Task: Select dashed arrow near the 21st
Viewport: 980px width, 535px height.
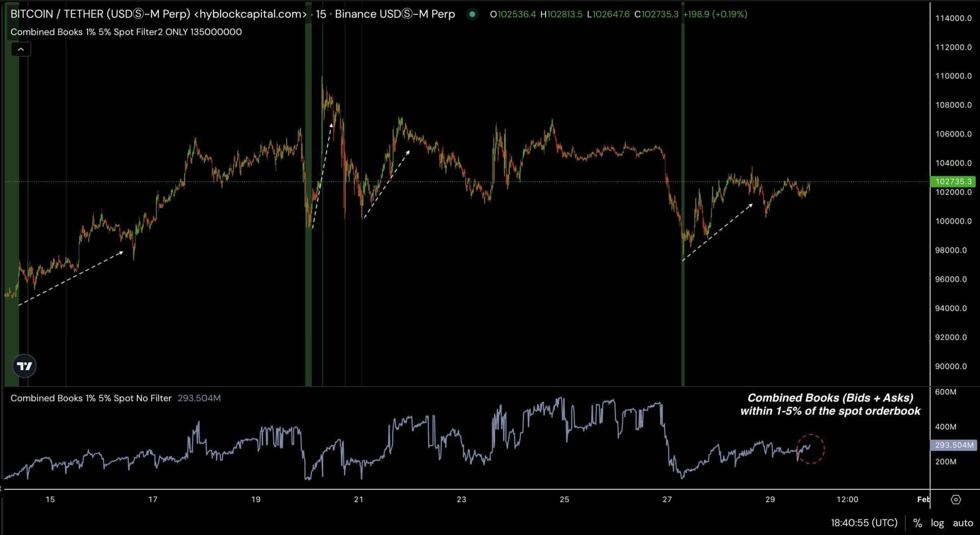Action: [x=387, y=185]
